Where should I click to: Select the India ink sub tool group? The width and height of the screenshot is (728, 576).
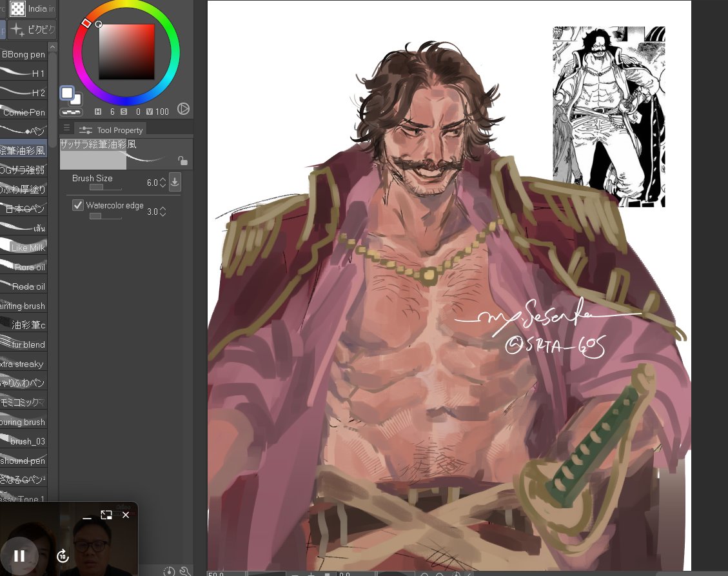click(32, 8)
